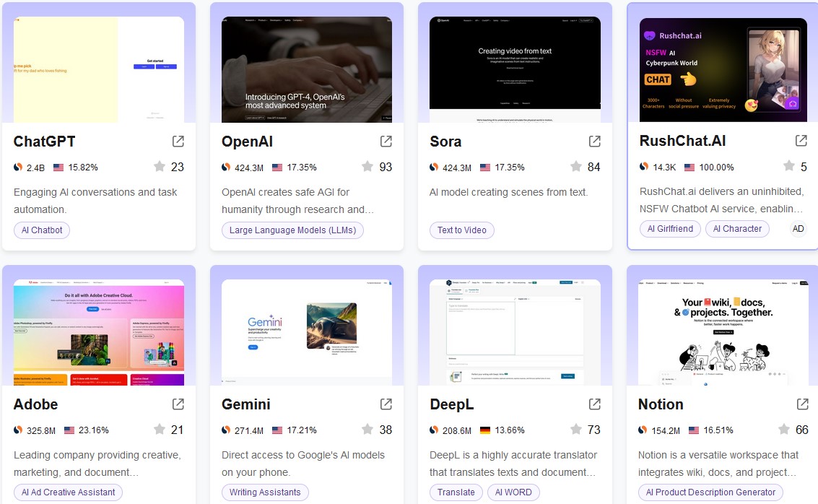Select the AI Character tag
This screenshot has width=818, height=504.
click(x=738, y=228)
